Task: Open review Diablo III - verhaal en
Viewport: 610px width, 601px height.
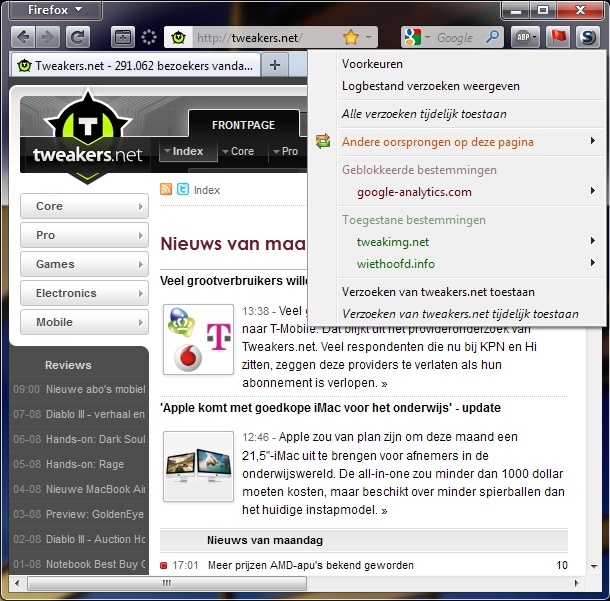Action: tap(95, 414)
